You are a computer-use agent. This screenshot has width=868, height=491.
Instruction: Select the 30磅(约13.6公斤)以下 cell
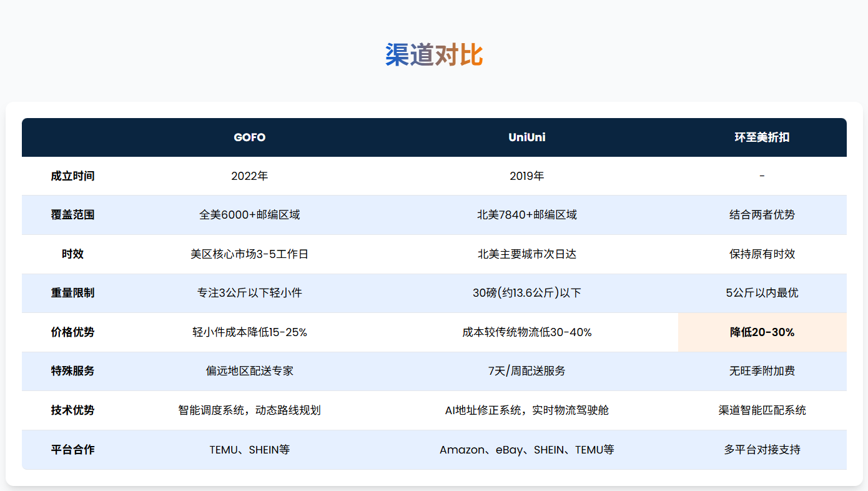click(526, 293)
